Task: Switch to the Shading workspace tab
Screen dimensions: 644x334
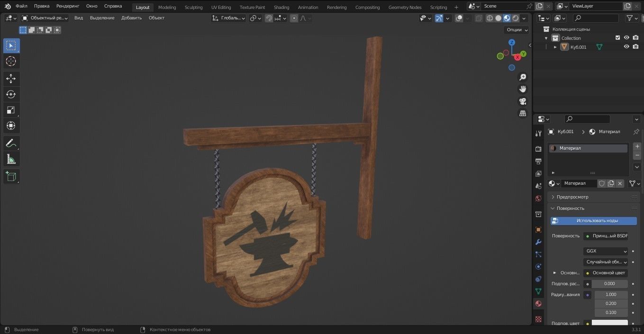Action: (x=281, y=7)
